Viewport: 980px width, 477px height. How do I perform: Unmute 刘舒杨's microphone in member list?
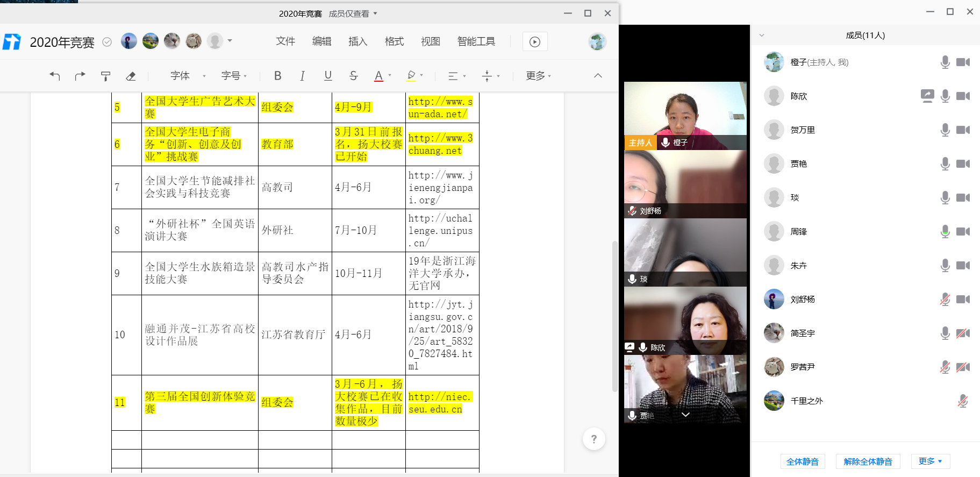pos(945,300)
